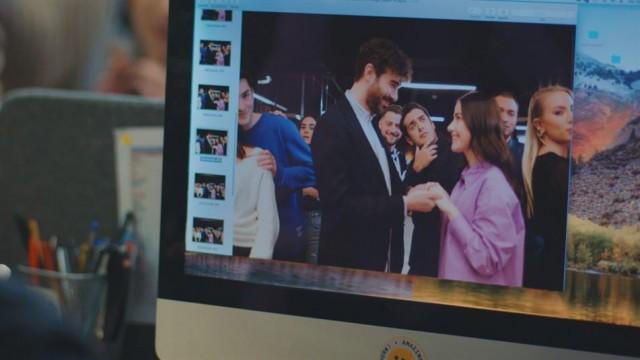Click the filename label under the second thumbnail

click(215, 70)
